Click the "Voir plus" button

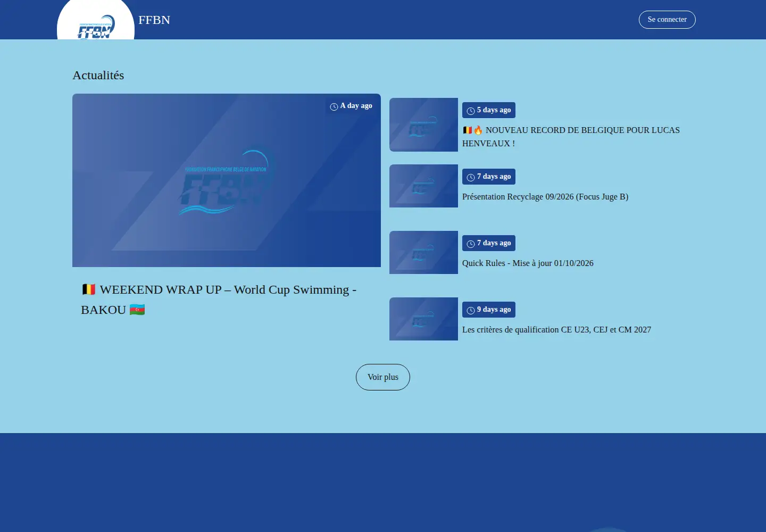383,377
